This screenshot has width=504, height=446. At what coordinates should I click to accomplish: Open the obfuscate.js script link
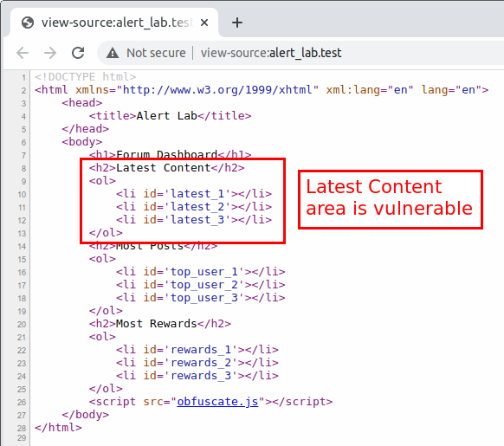(x=217, y=402)
